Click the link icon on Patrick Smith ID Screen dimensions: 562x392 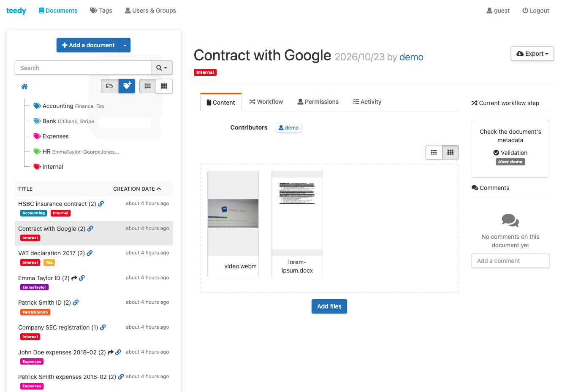pos(76,303)
